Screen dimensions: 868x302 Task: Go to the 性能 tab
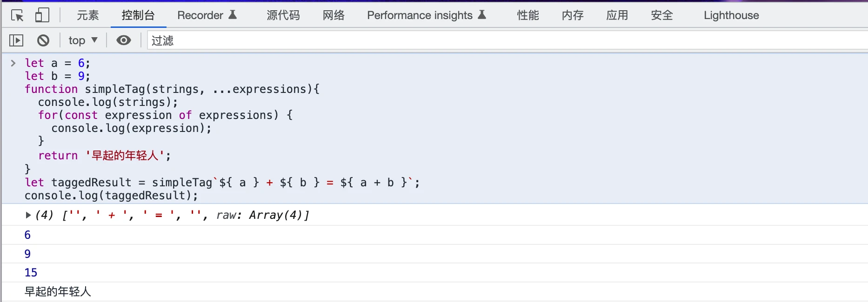click(x=528, y=15)
